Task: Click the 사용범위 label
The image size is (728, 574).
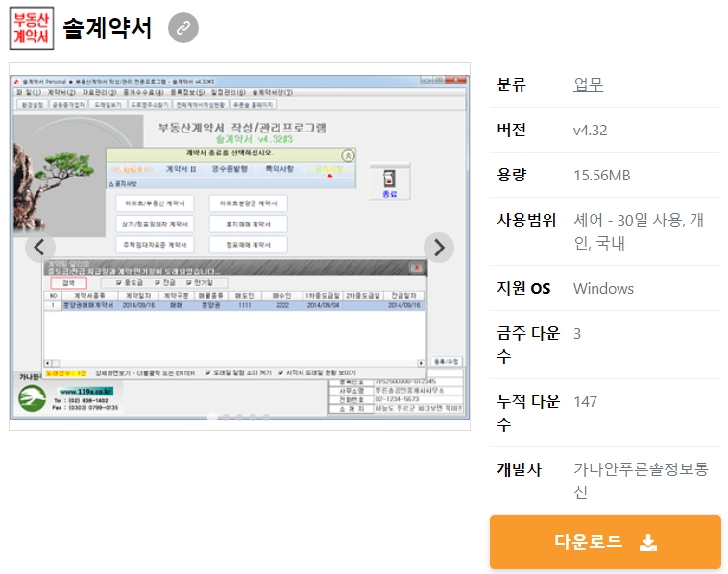Action: [526, 220]
